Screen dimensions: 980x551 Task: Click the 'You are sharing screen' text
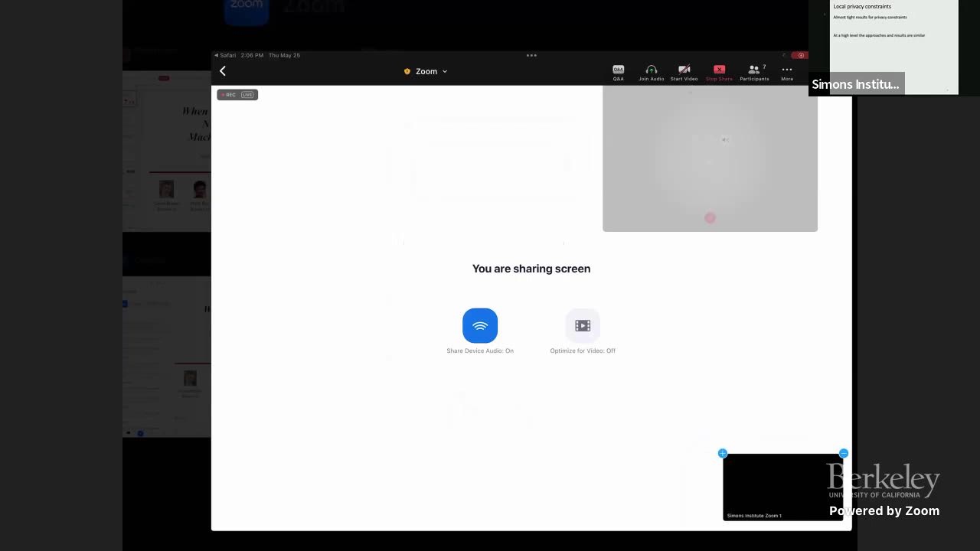[x=531, y=269]
